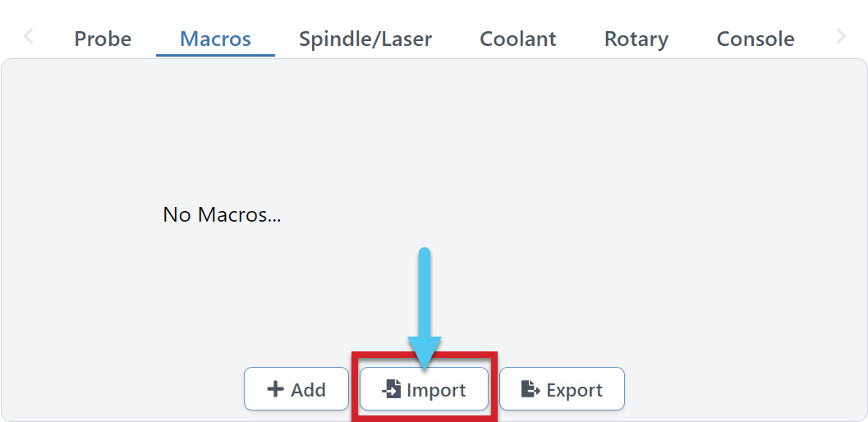Open the Coolant tab
The image size is (868, 422).
pyautogui.click(x=518, y=39)
